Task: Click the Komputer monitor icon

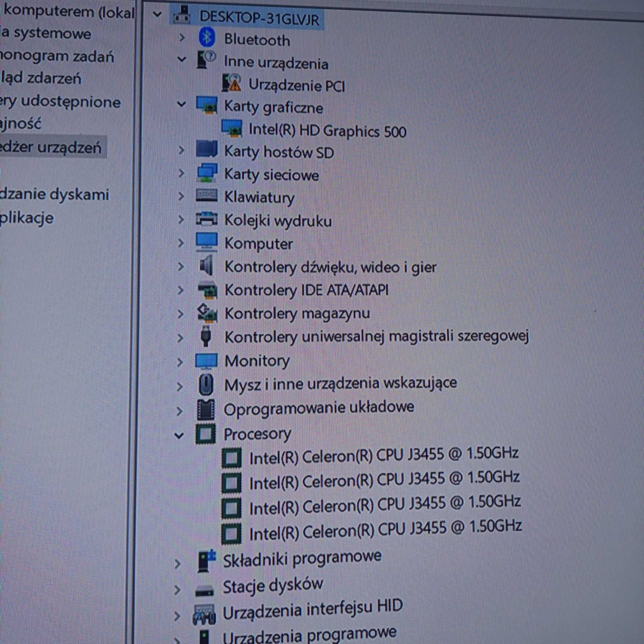Action: (x=207, y=242)
